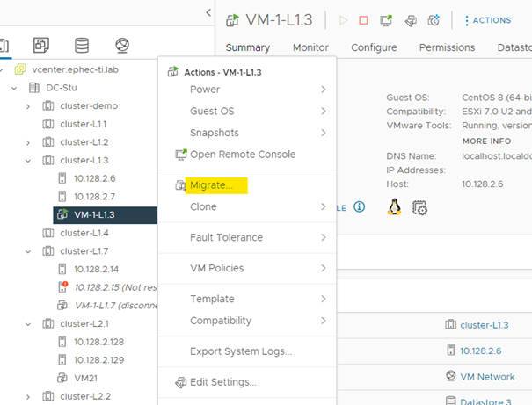Click the Linux penguin guest OS icon
The image size is (532, 405).
click(x=394, y=206)
